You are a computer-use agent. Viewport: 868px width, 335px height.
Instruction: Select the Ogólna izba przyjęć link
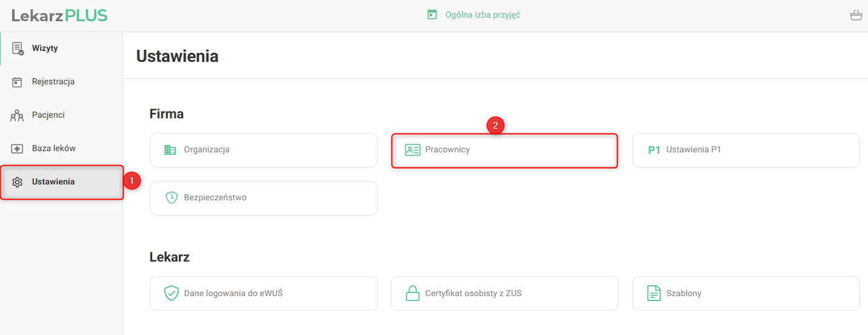coord(482,15)
